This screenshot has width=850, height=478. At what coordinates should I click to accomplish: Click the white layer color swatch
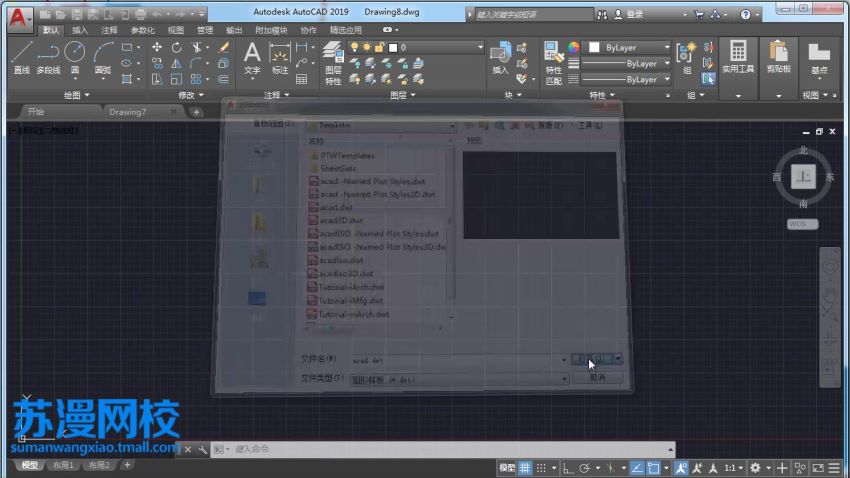393,48
